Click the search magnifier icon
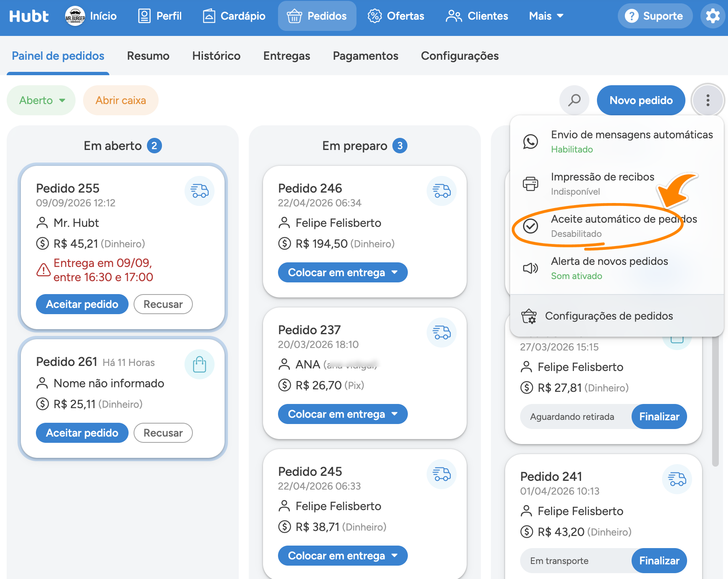 point(574,100)
